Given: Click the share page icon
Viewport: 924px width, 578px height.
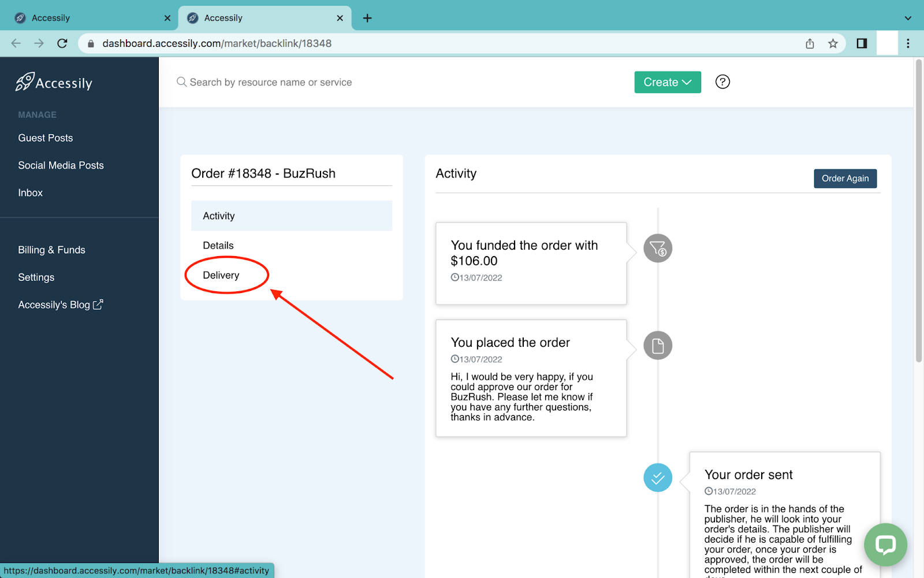Looking at the screenshot, I should click(810, 43).
